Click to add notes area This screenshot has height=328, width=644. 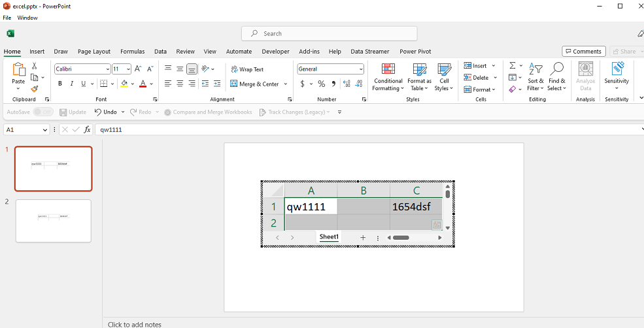(x=135, y=324)
